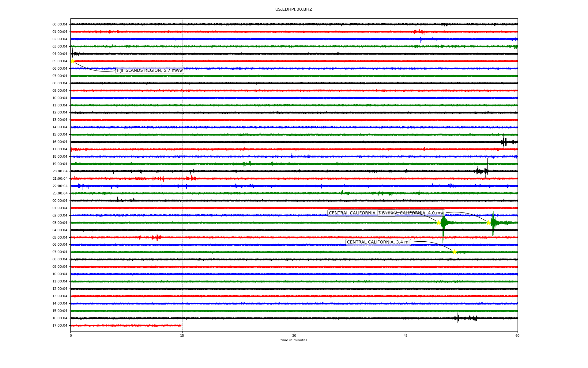The width and height of the screenshot is (588, 368).
Task: Click the 18:00:04 row time label
Action: click(60, 157)
